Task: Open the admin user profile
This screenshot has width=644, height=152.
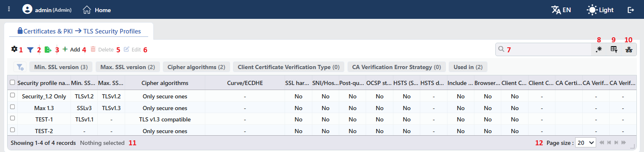Action: [47, 9]
